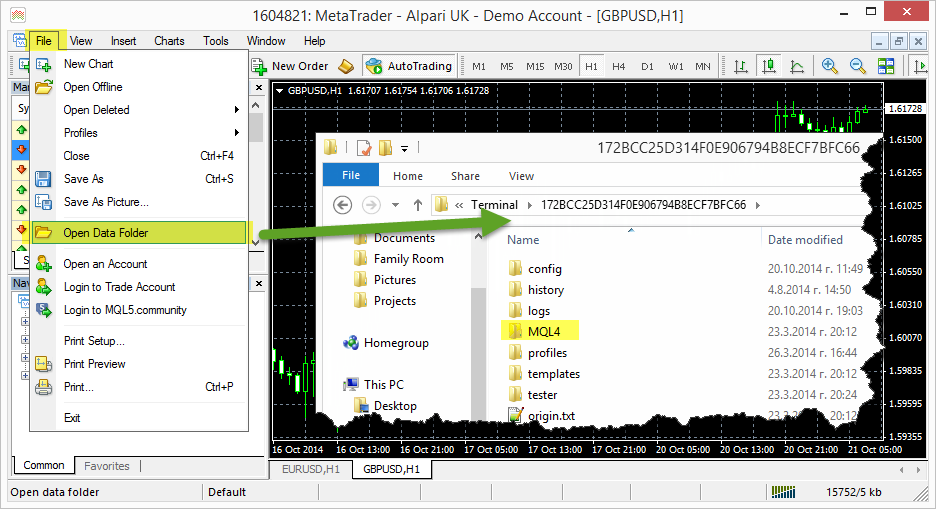
Task: Close the Navigator panel
Action: (x=258, y=283)
